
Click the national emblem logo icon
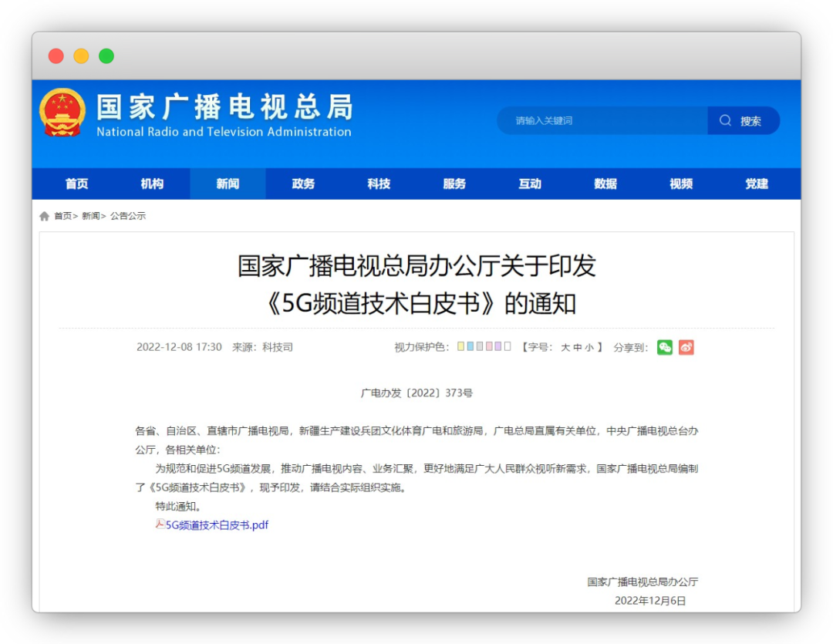[x=62, y=112]
